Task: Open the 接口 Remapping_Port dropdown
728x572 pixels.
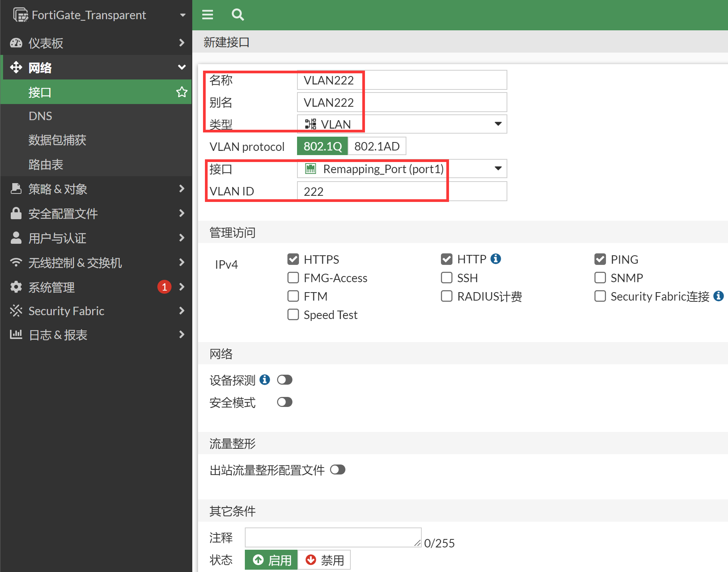Action: tap(402, 169)
